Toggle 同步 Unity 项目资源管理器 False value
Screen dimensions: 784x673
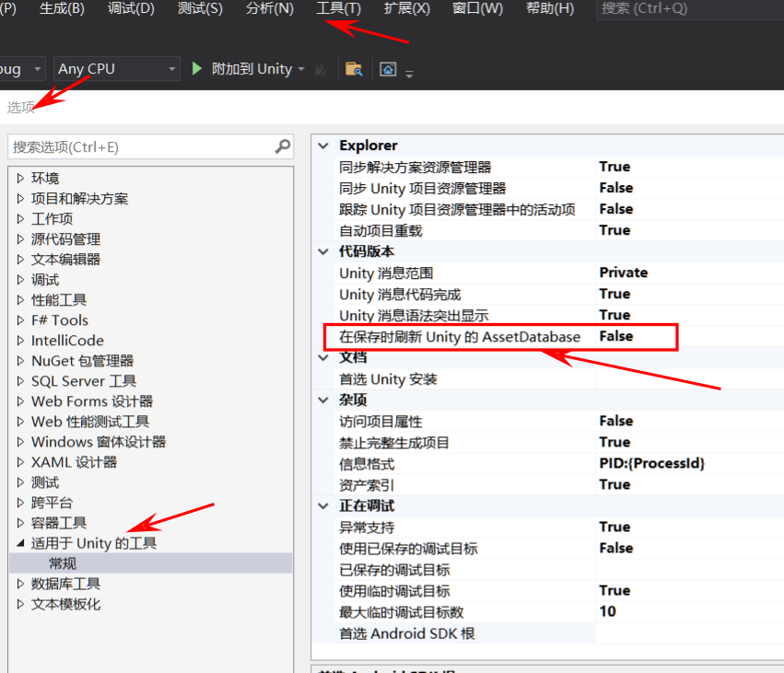(x=616, y=188)
